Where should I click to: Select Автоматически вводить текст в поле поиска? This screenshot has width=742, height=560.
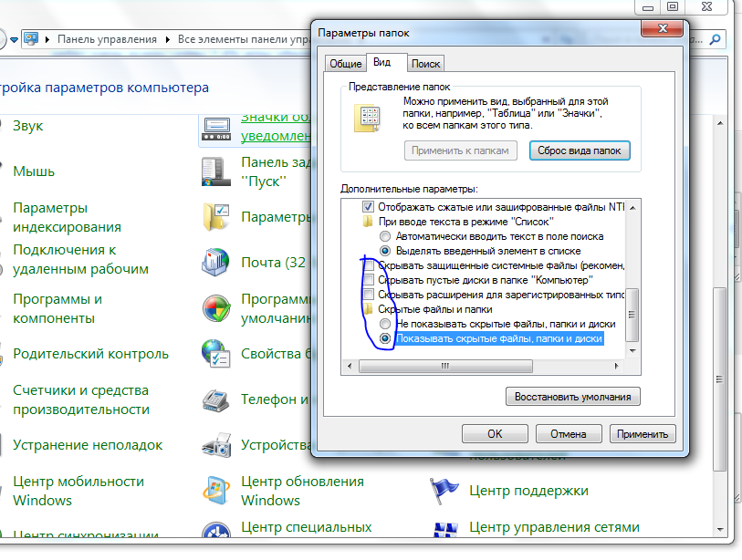coord(385,236)
